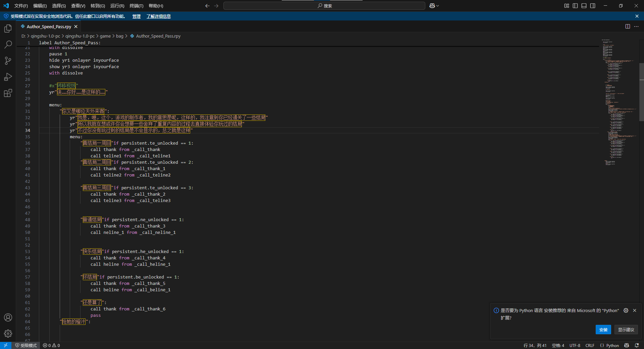Open the Explorer view in activity bar

pyautogui.click(x=8, y=29)
